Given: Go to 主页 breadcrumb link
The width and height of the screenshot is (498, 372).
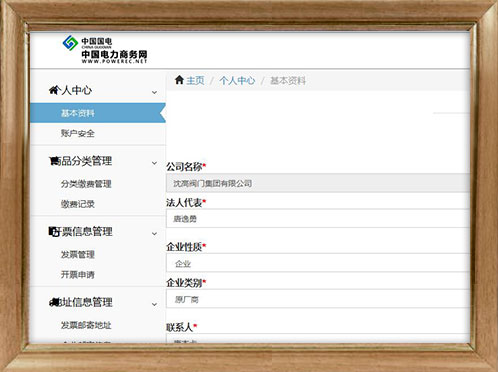Looking at the screenshot, I should pyautogui.click(x=195, y=80).
